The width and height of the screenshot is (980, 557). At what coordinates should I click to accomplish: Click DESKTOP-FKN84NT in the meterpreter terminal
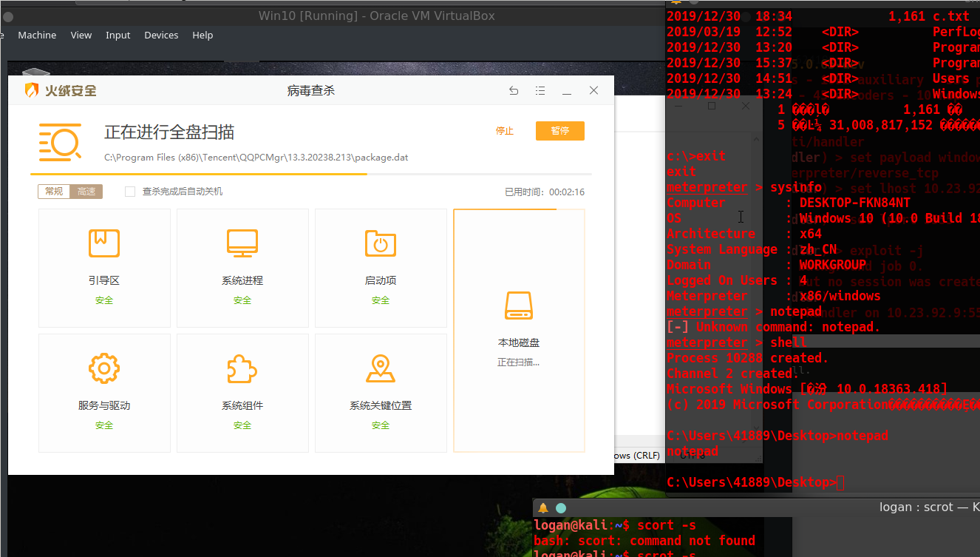(855, 203)
